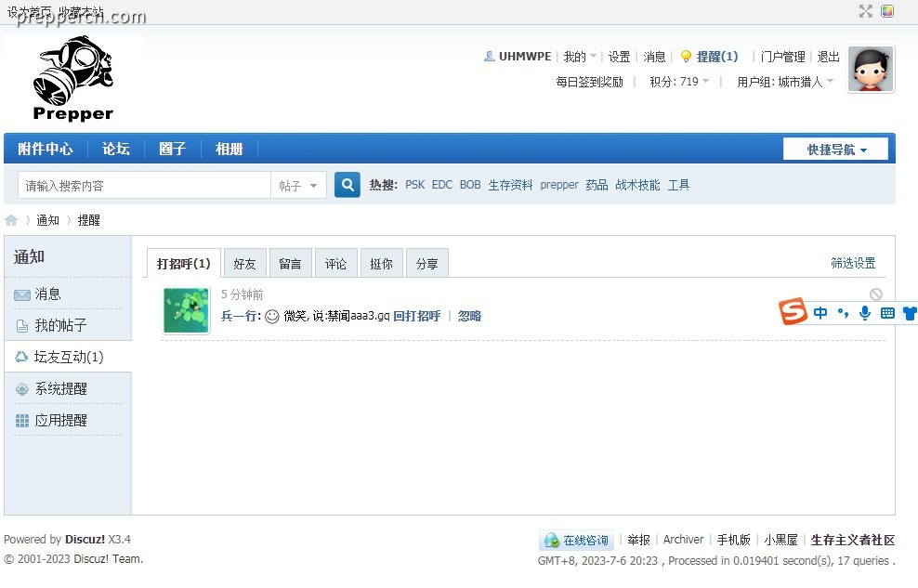This screenshot has height=588, width=918.
Task: Open 圈子 in the navigation bar
Action: click(172, 149)
